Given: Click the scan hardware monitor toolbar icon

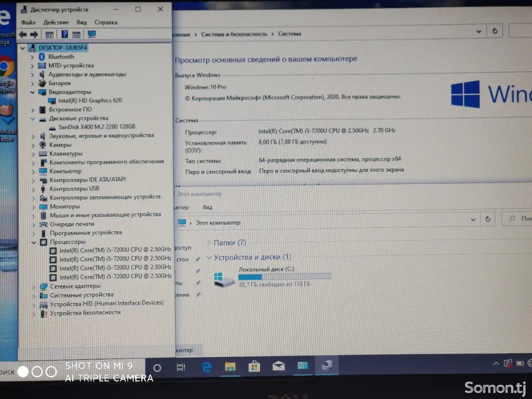Looking at the screenshot, I should (x=91, y=34).
